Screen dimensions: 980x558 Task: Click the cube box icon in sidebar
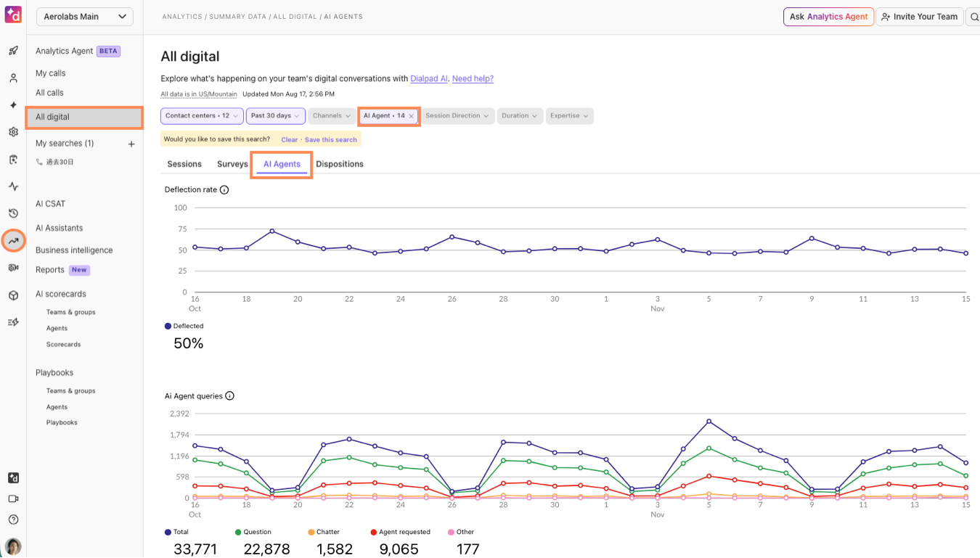pos(13,295)
